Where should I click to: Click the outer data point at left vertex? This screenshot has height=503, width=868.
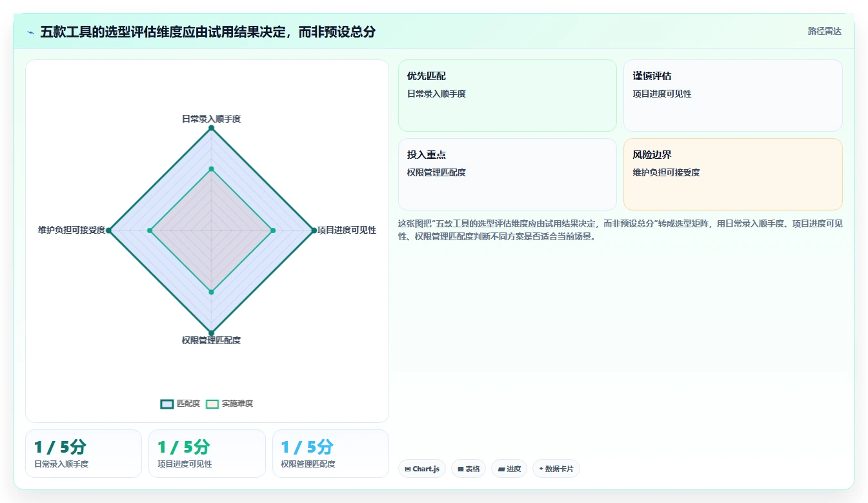[x=108, y=231]
